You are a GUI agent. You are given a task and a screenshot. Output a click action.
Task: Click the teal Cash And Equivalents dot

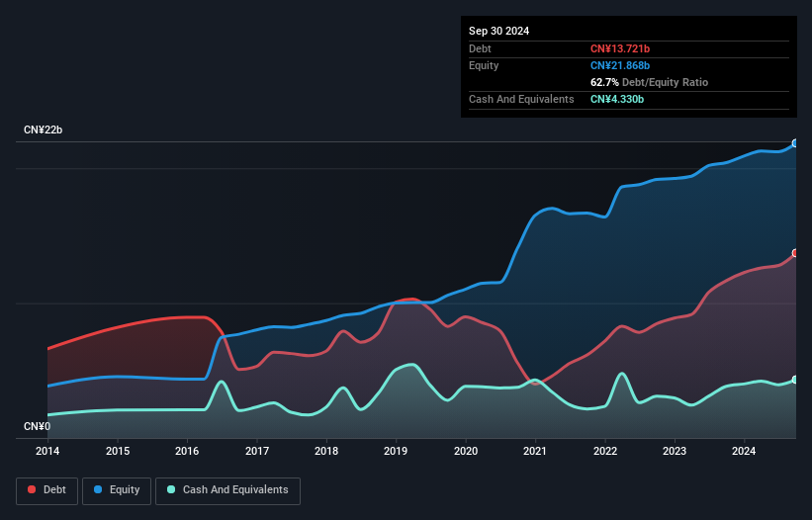coord(171,489)
